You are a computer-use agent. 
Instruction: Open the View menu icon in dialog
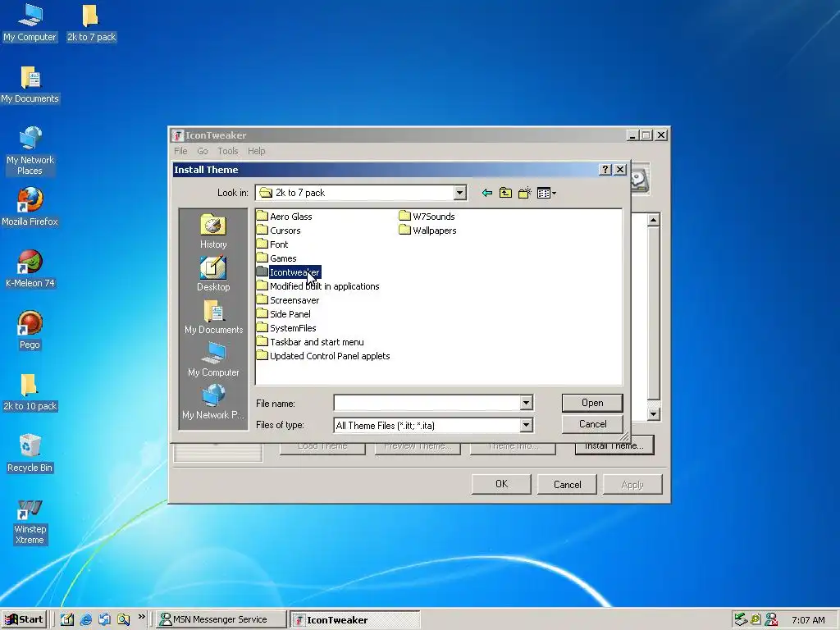click(546, 193)
